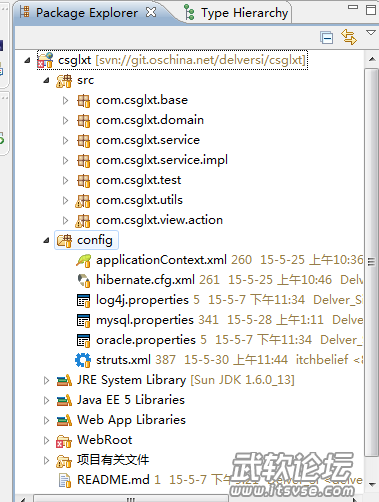
Task: Click the vertical scrollbar thumb
Action: coord(372,262)
